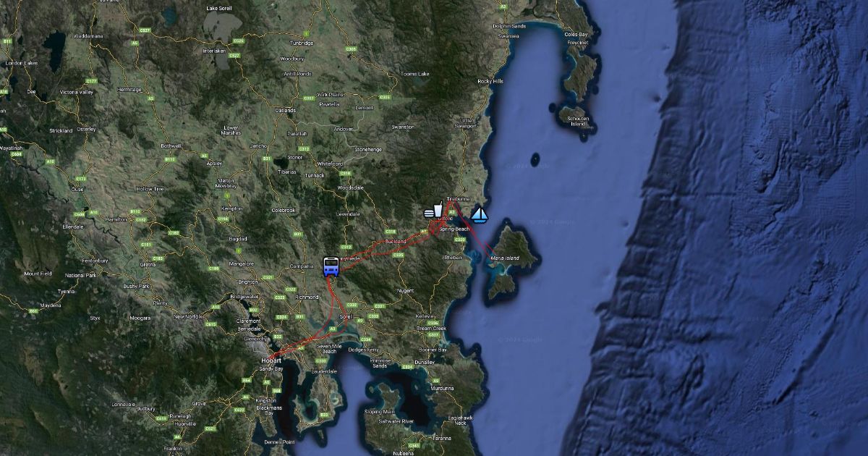Click the Victoria Valley label
Viewport: 868px width, 456px height.
point(77,93)
